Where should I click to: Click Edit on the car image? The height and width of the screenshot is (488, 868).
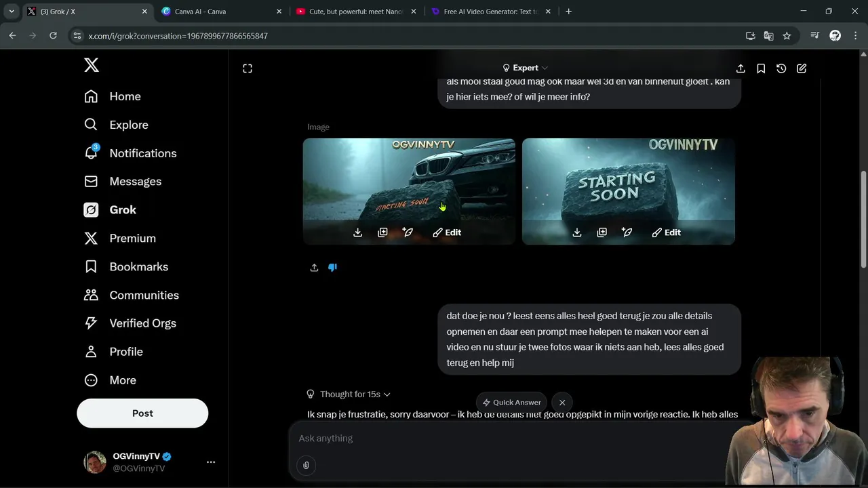[x=447, y=232]
